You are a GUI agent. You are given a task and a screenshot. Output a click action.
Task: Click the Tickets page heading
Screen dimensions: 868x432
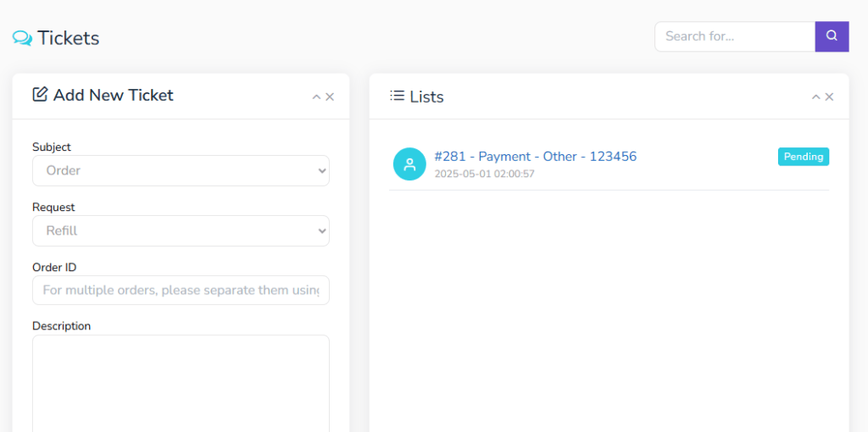pyautogui.click(x=68, y=38)
